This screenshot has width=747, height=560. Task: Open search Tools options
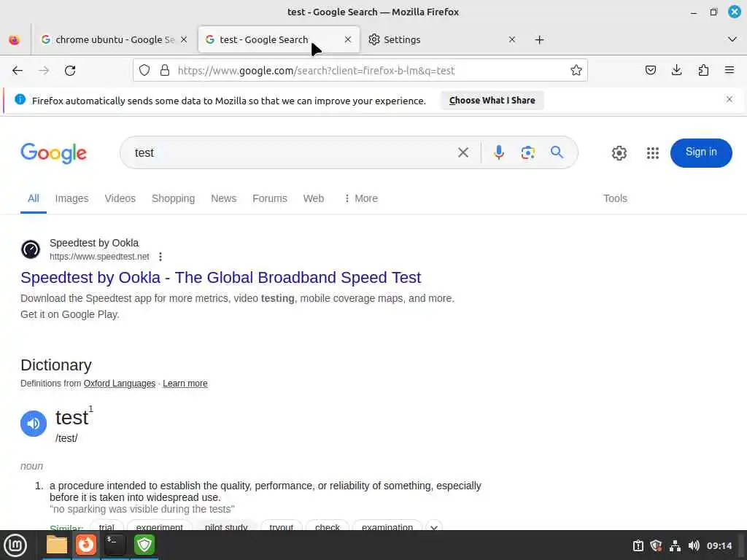[615, 198]
